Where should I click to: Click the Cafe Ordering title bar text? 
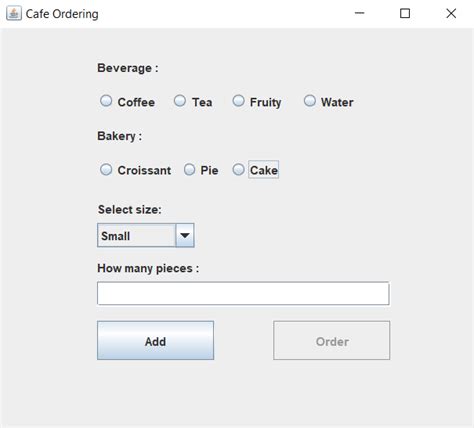(x=62, y=14)
